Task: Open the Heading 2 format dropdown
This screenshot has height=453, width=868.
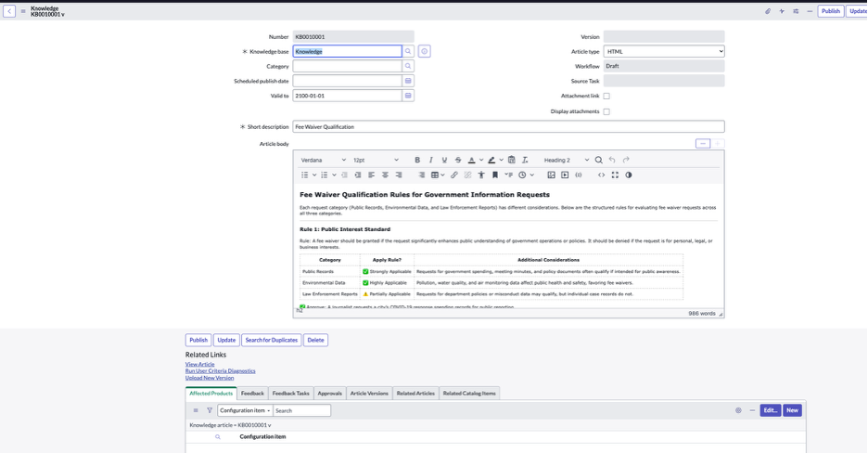Action: pyautogui.click(x=567, y=160)
